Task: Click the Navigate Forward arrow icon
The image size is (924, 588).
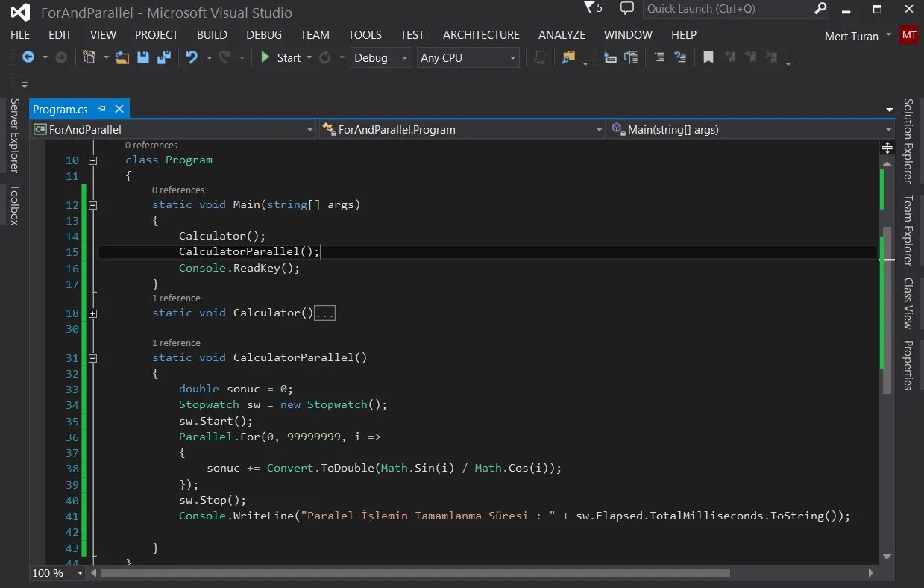Action: [61, 57]
